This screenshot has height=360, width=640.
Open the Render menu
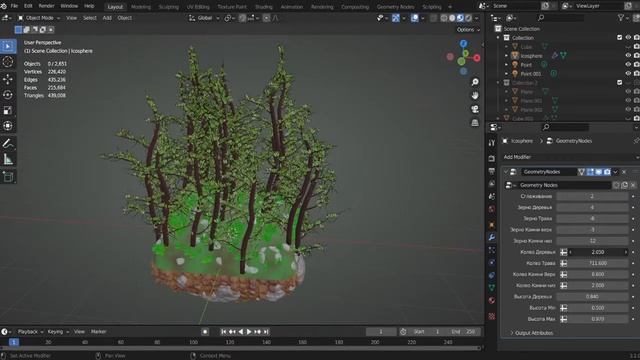tap(47, 6)
